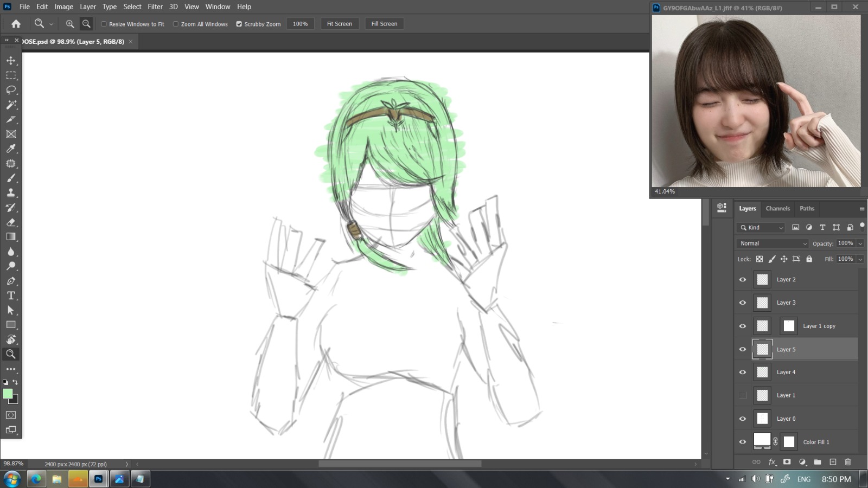Enable Resize Windows to Fit checkbox
Viewport: 868px width, 488px height.
click(104, 24)
